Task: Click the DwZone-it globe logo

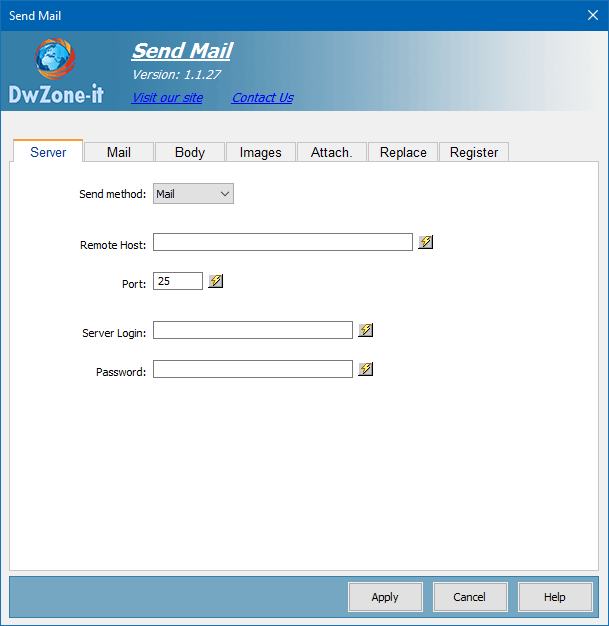Action: pos(54,59)
